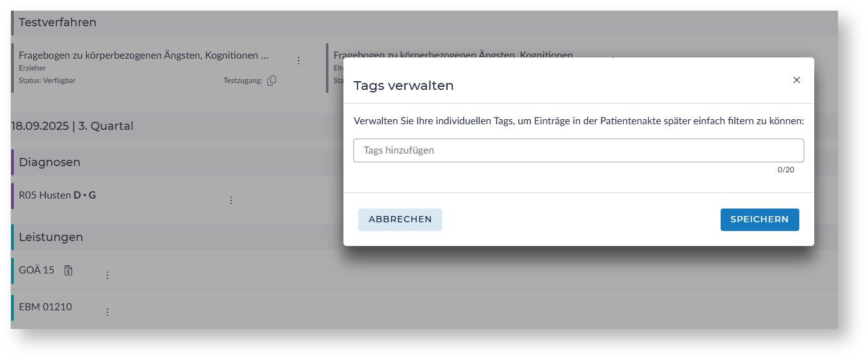
Task: Select the R05 Husten diagnosis entry
Action: (x=57, y=195)
